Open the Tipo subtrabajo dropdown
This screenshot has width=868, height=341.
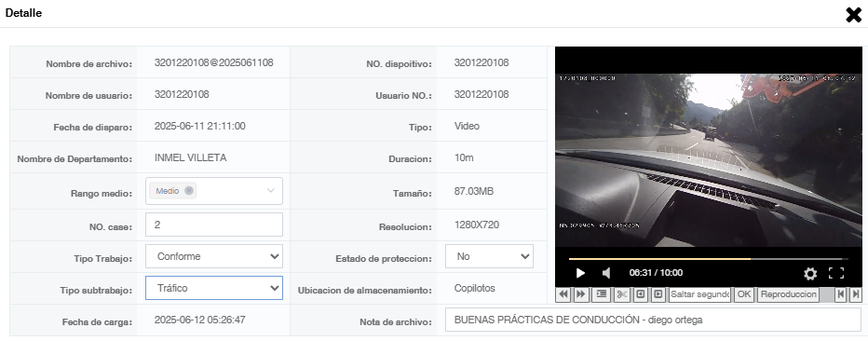[x=214, y=288]
